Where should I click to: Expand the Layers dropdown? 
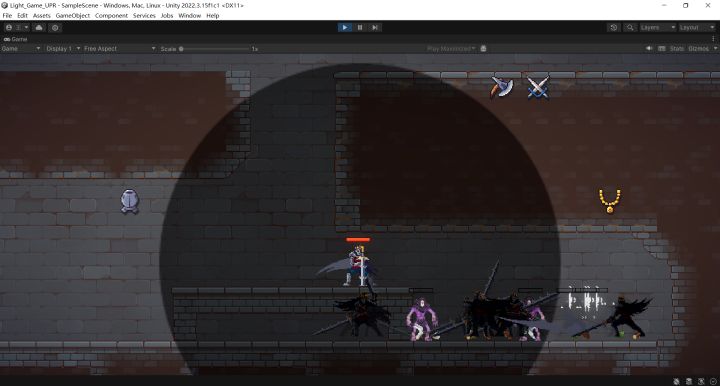(x=658, y=28)
